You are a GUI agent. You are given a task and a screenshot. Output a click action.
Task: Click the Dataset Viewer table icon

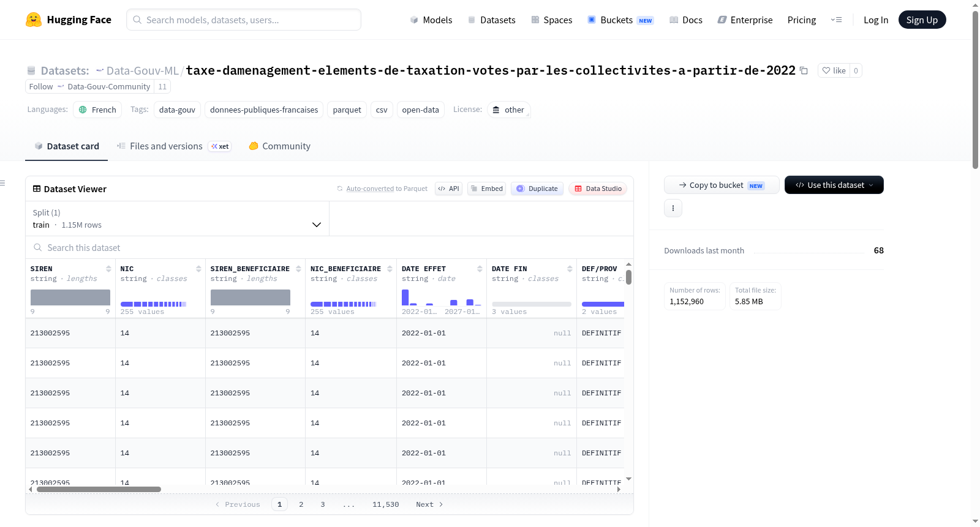37,189
